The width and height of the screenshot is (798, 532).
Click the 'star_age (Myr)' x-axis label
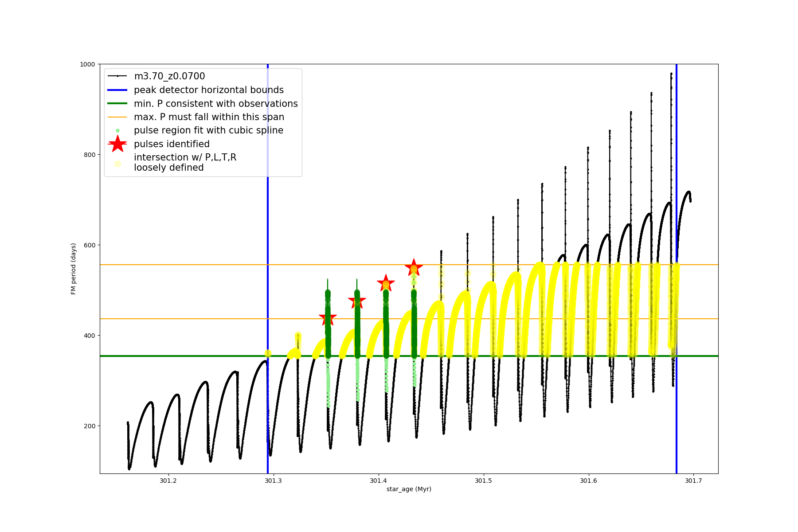409,489
